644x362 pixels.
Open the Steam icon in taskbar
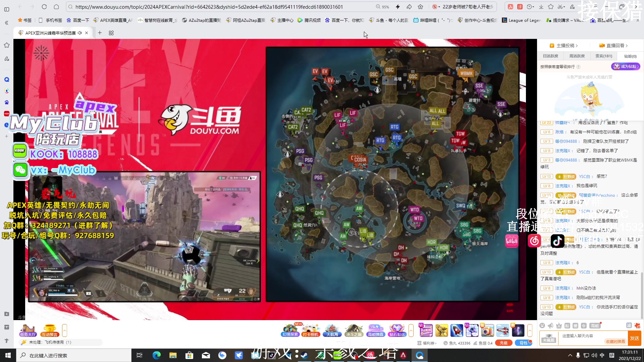305,355
